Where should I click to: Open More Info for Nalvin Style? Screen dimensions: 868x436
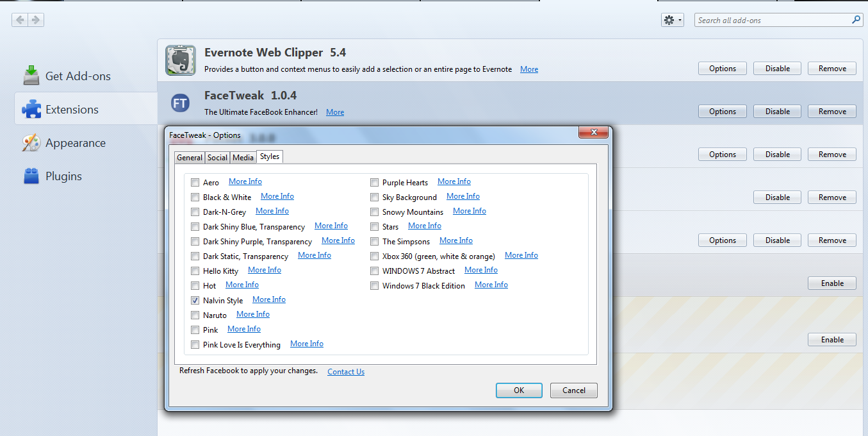coord(269,299)
